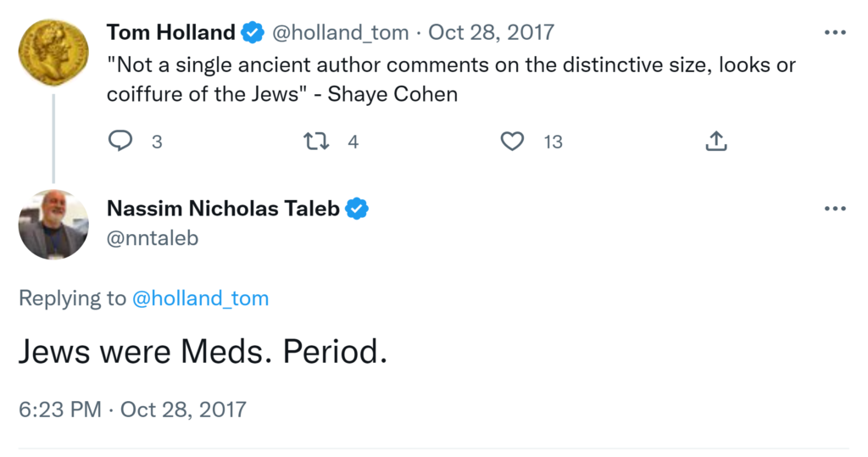
Task: Open the tweet quoting Shaye Cohen
Action: (451, 80)
